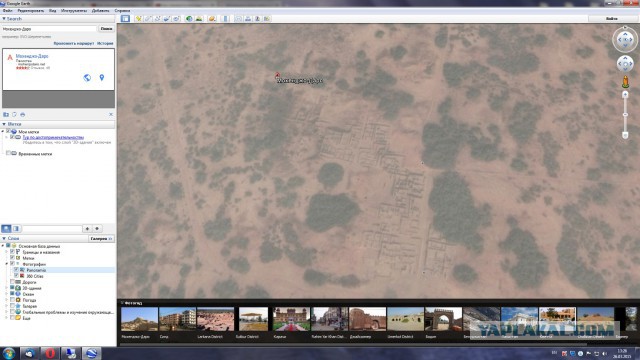The width and height of the screenshot is (640, 360).
Task: Click the Поиск search button
Action: (106, 29)
